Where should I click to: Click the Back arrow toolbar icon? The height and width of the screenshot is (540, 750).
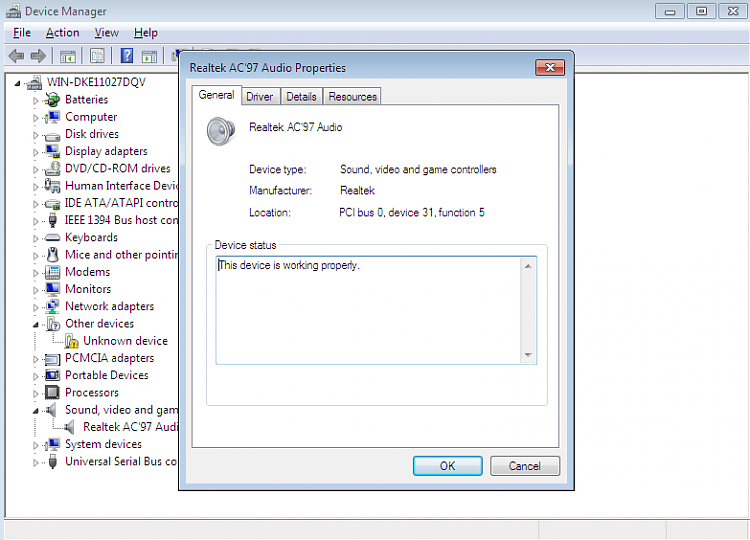16,56
